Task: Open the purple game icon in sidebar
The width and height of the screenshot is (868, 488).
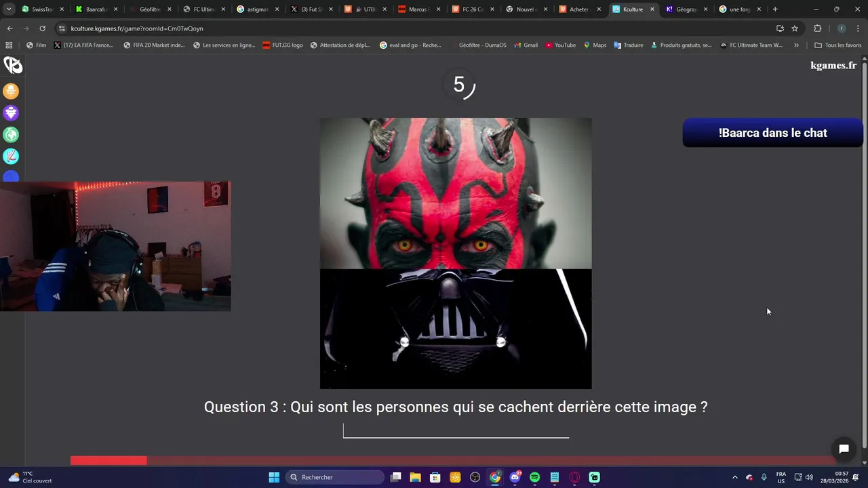Action: pyautogui.click(x=11, y=113)
